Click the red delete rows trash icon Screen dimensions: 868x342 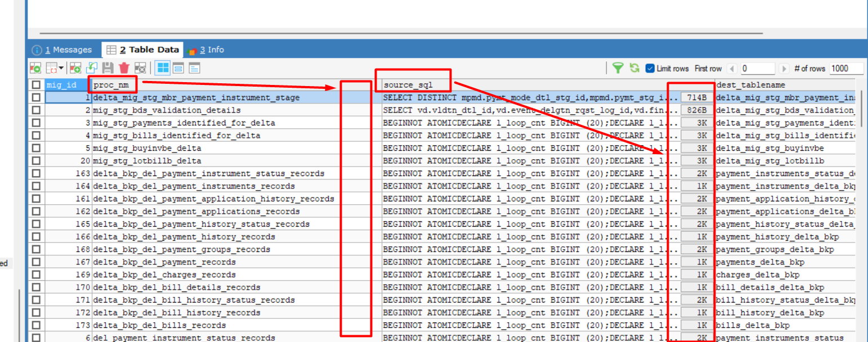(x=124, y=68)
